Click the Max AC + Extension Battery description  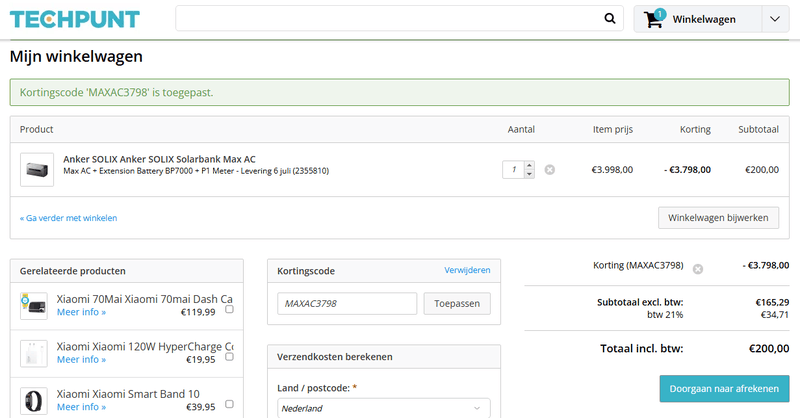pyautogui.click(x=196, y=171)
